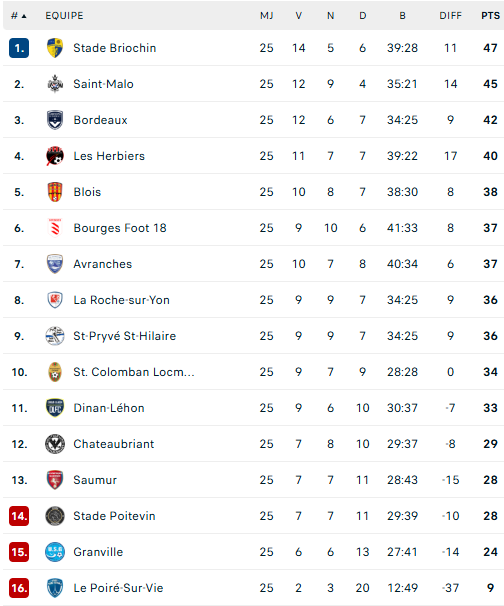Image resolution: width=504 pixels, height=606 pixels.
Task: Select the MJ column header
Action: coord(266,16)
